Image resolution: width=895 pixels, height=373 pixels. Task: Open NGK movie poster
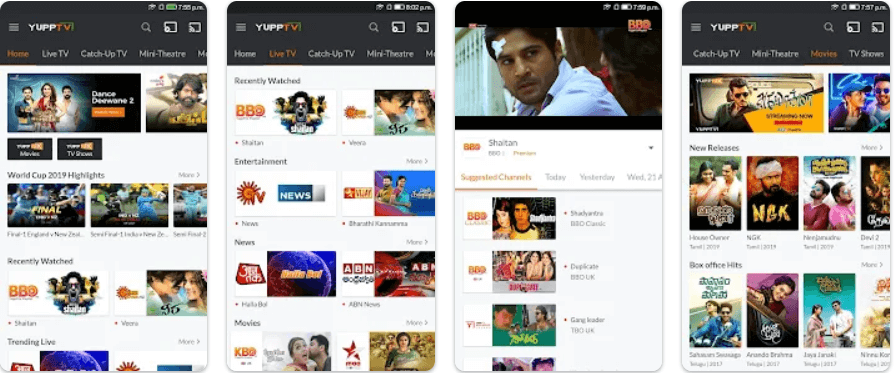coord(772,194)
